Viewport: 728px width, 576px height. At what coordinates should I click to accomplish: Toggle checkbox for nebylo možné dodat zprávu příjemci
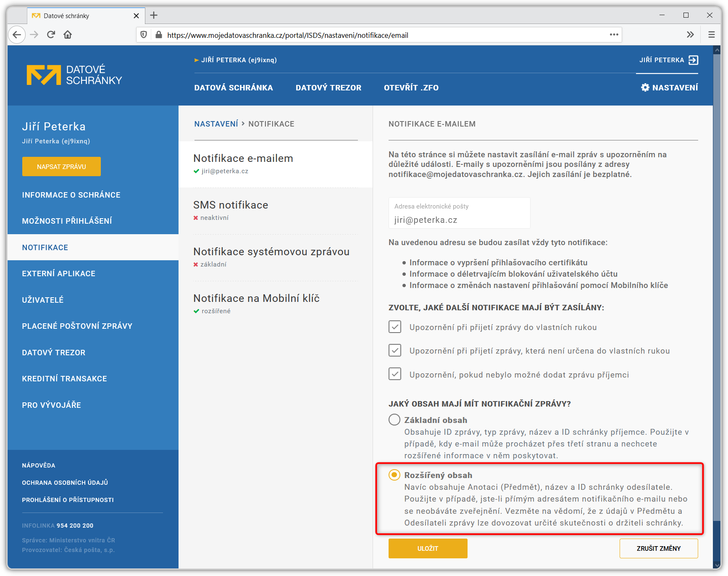click(395, 374)
